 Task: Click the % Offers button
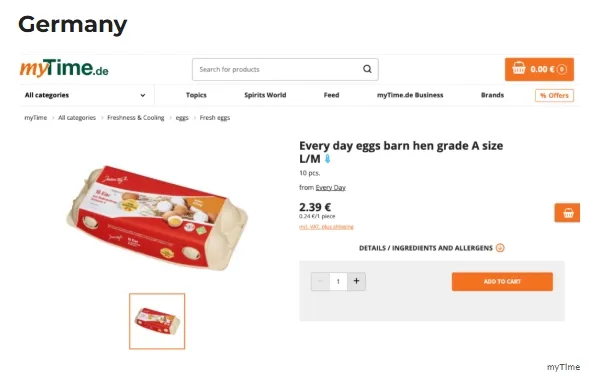[x=554, y=96]
